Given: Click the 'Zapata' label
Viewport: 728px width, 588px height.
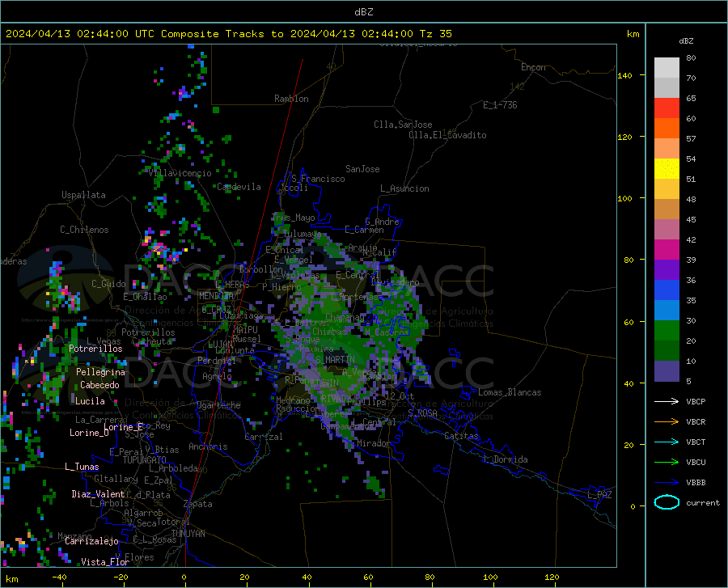Looking at the screenshot, I should coord(198,504).
